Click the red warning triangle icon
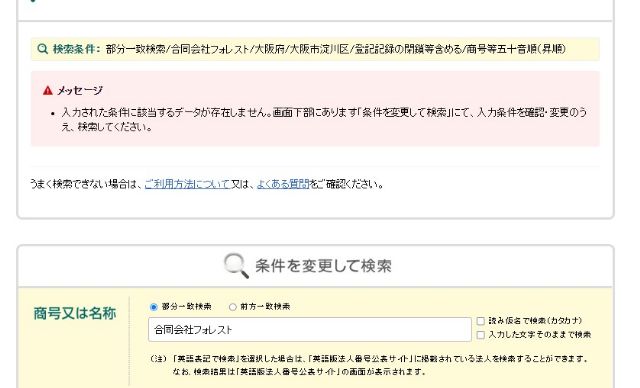640x388 pixels. click(48, 91)
